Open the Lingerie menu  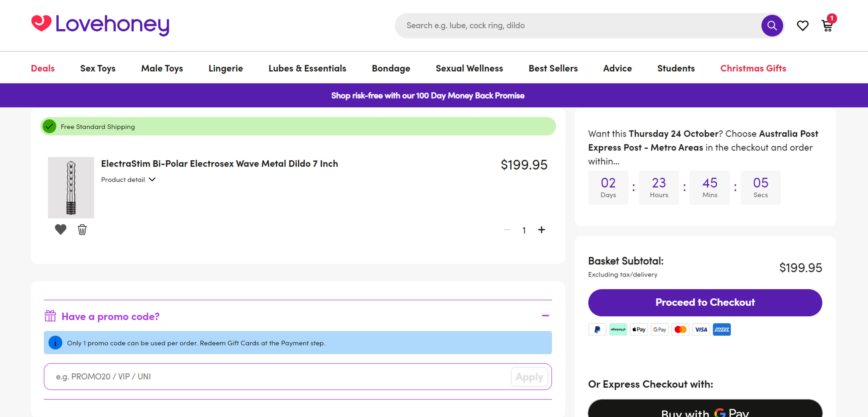click(226, 68)
